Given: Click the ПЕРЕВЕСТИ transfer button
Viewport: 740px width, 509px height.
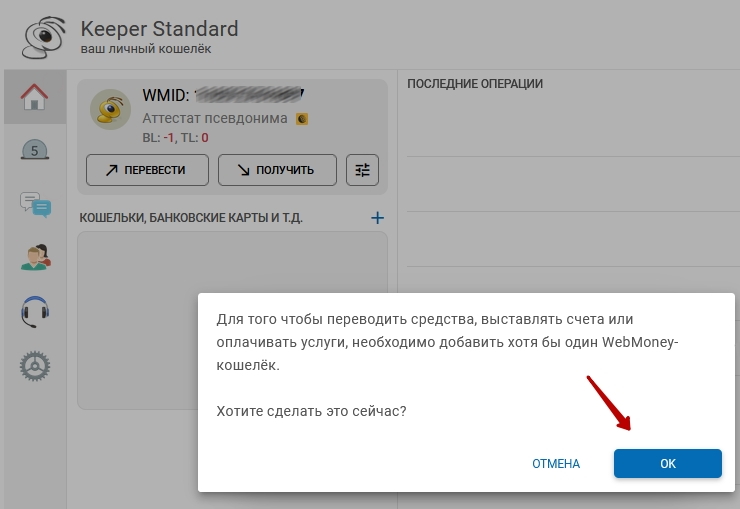Looking at the screenshot, I should pos(147,170).
